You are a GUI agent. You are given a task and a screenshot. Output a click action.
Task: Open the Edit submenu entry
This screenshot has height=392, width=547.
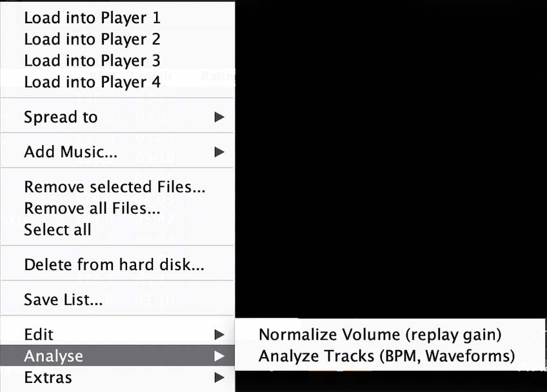[x=39, y=335]
